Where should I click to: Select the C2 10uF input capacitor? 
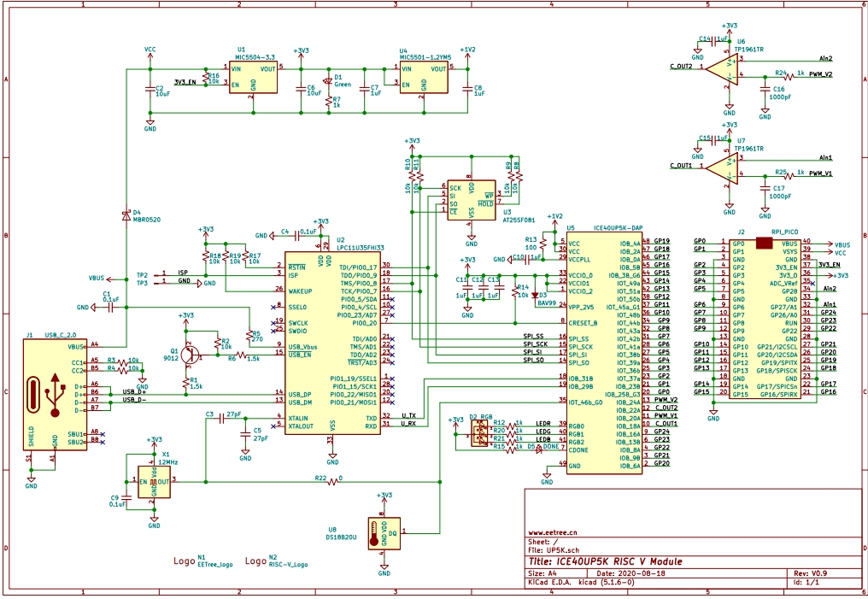pyautogui.click(x=150, y=89)
